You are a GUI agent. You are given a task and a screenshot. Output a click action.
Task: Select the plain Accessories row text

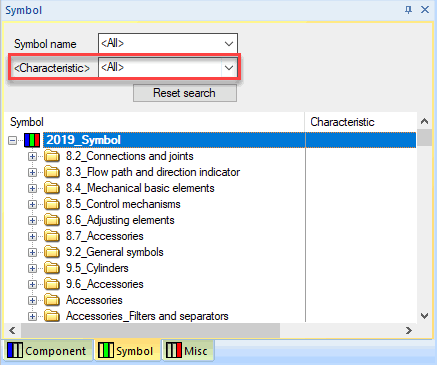click(x=94, y=300)
